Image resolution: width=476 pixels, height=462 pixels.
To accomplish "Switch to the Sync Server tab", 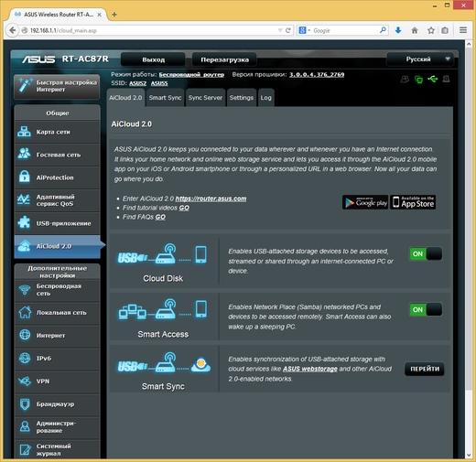I will pyautogui.click(x=205, y=98).
